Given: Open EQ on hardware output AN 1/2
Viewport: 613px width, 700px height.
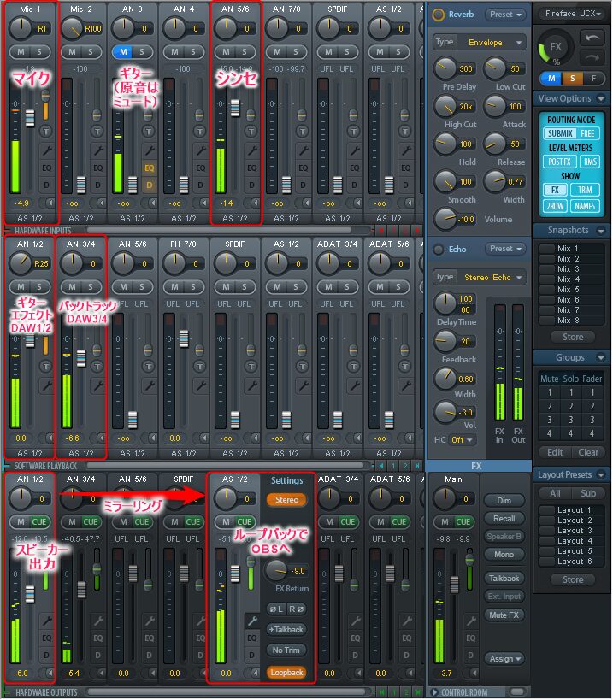Looking at the screenshot, I should (46, 638).
